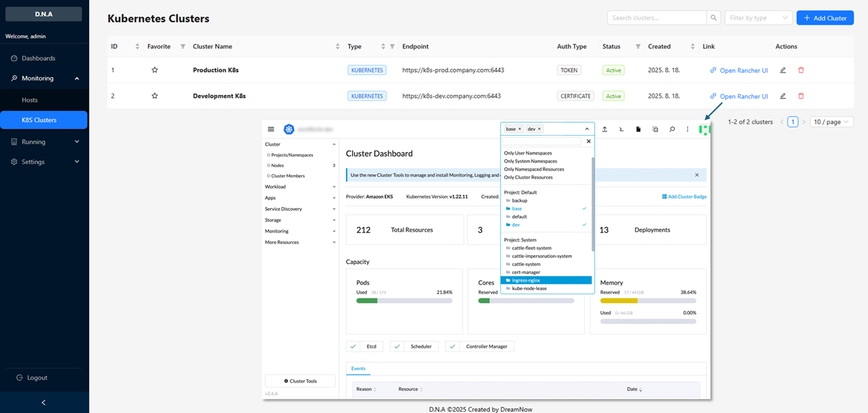868x413 pixels.
Task: Switch to the Events tab
Action: click(x=358, y=368)
